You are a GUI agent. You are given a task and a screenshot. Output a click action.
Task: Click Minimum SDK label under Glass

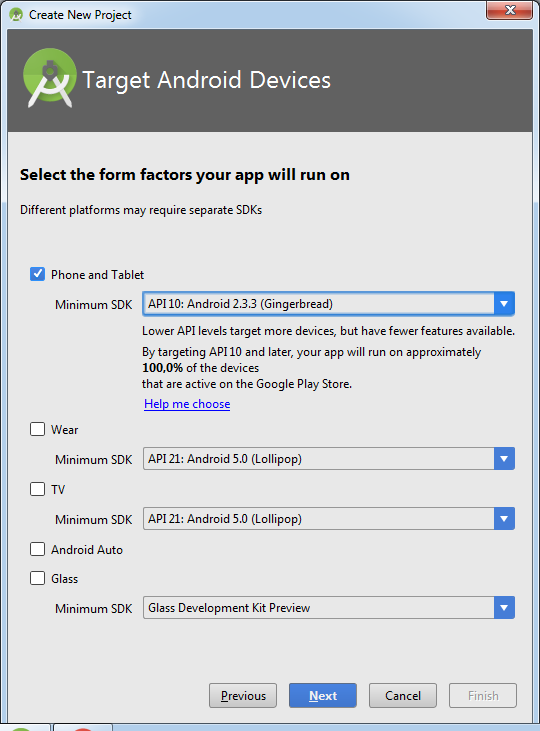[x=94, y=608]
